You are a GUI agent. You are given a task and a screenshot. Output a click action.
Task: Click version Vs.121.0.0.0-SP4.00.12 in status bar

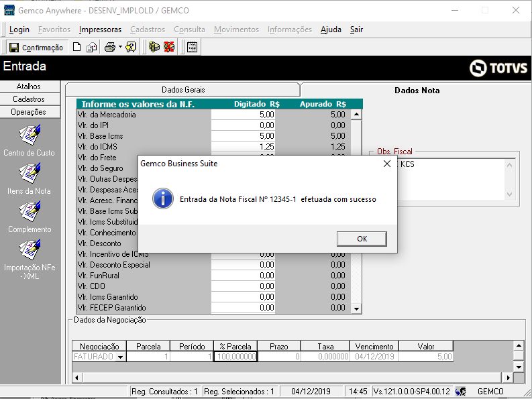(x=411, y=392)
